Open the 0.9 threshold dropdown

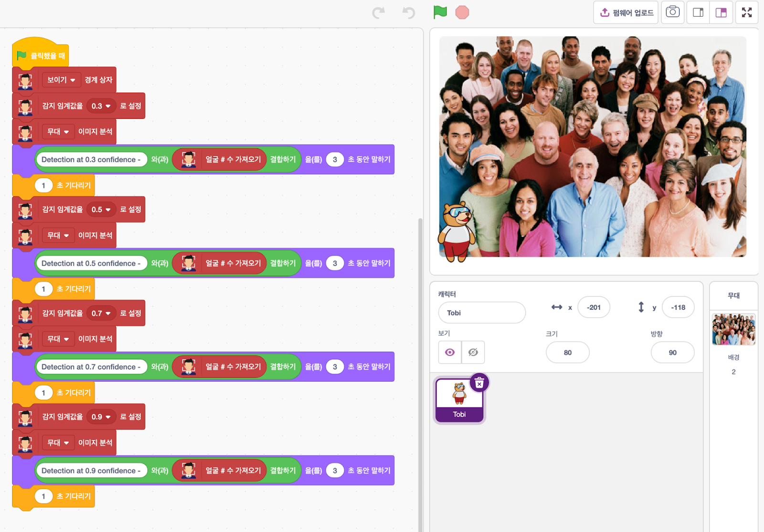click(x=101, y=417)
